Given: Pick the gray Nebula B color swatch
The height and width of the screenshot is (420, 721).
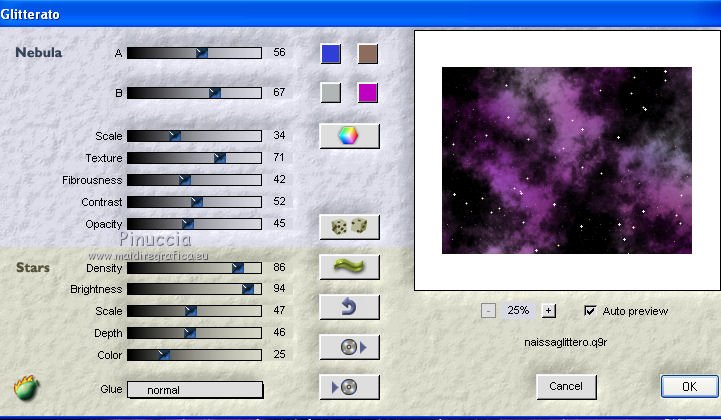Looking at the screenshot, I should click(331, 92).
